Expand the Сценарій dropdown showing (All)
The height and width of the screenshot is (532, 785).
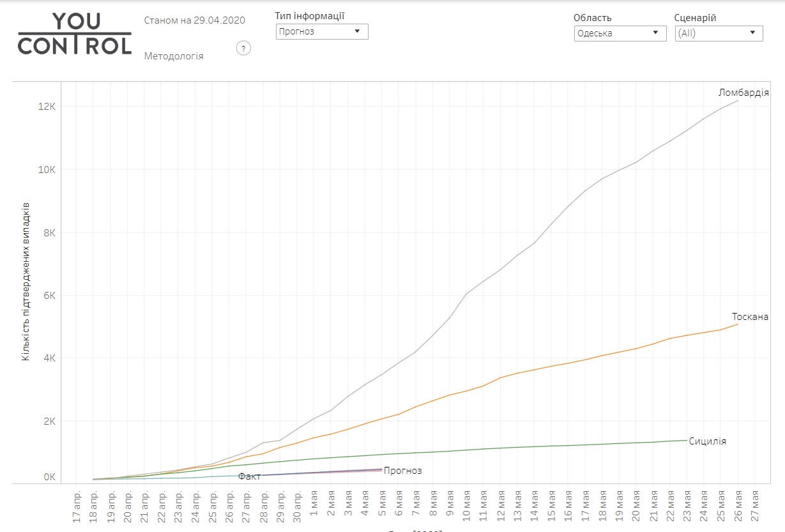tap(719, 33)
